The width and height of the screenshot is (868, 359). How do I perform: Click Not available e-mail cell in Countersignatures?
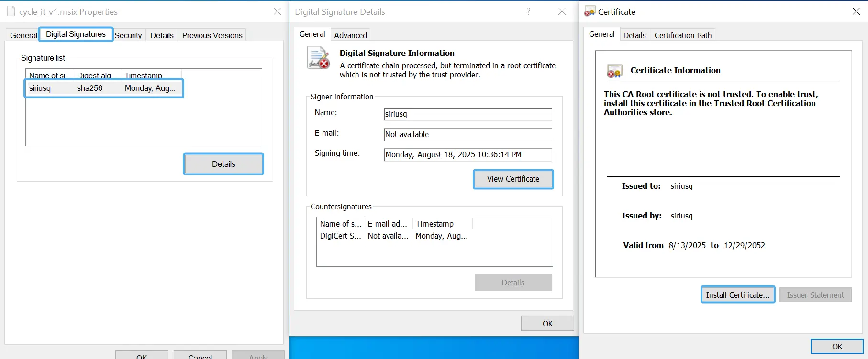[388, 236]
